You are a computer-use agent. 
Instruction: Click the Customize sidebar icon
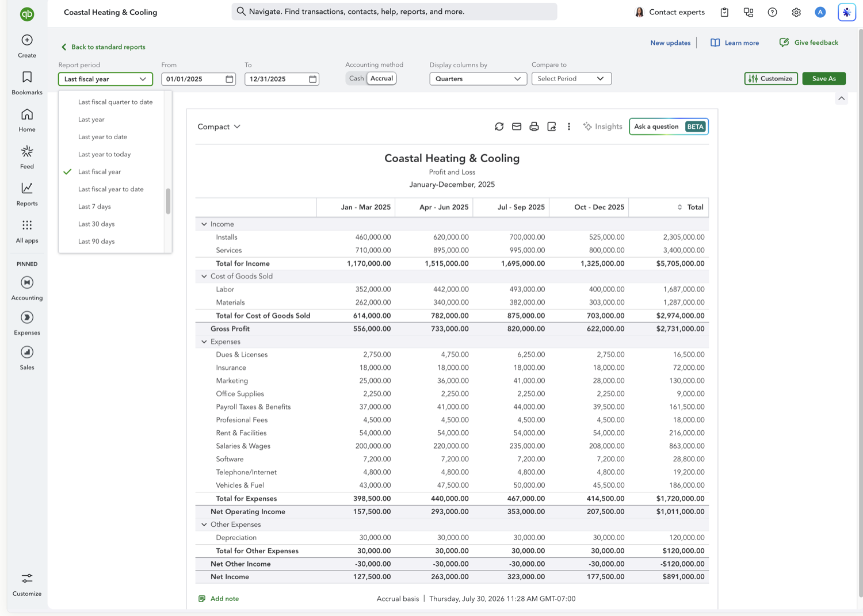(27, 578)
